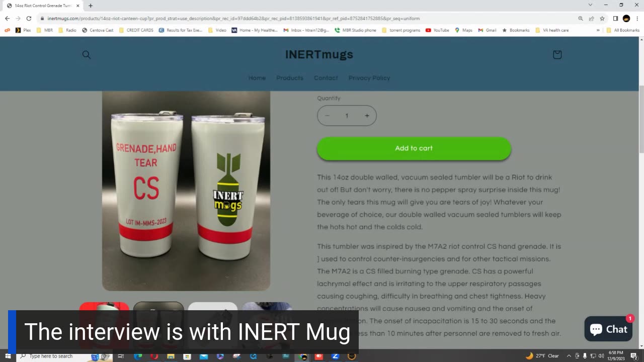The height and width of the screenshot is (362, 644).
Task: Open the Mail app from the taskbar
Action: [x=204, y=356]
